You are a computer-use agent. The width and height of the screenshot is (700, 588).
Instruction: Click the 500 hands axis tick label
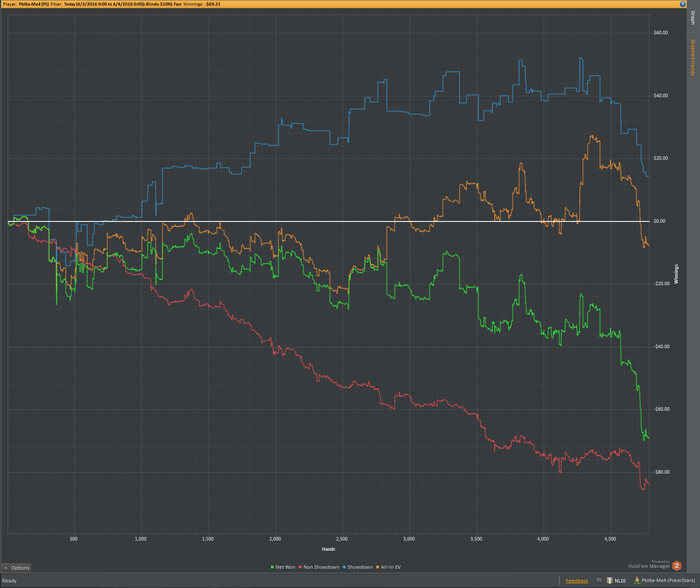pos(74,539)
